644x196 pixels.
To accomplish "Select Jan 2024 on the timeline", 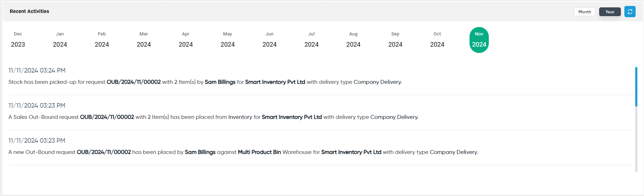I will [60, 40].
